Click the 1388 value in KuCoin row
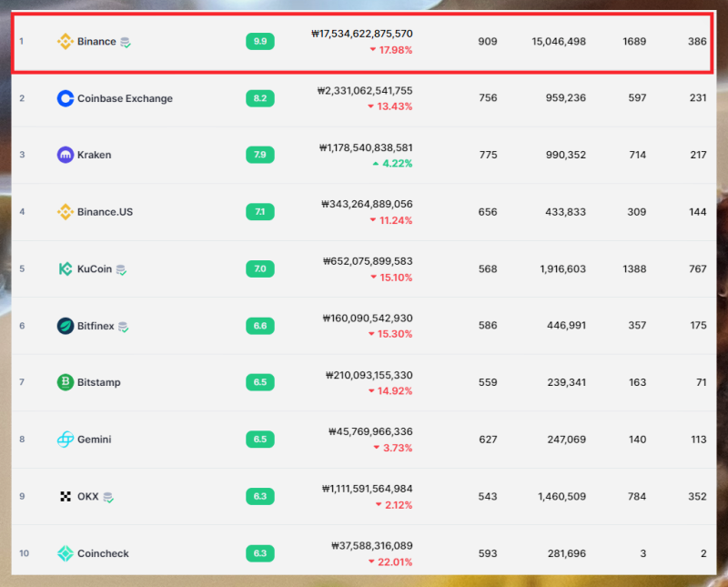This screenshot has height=587, width=728. pos(634,269)
